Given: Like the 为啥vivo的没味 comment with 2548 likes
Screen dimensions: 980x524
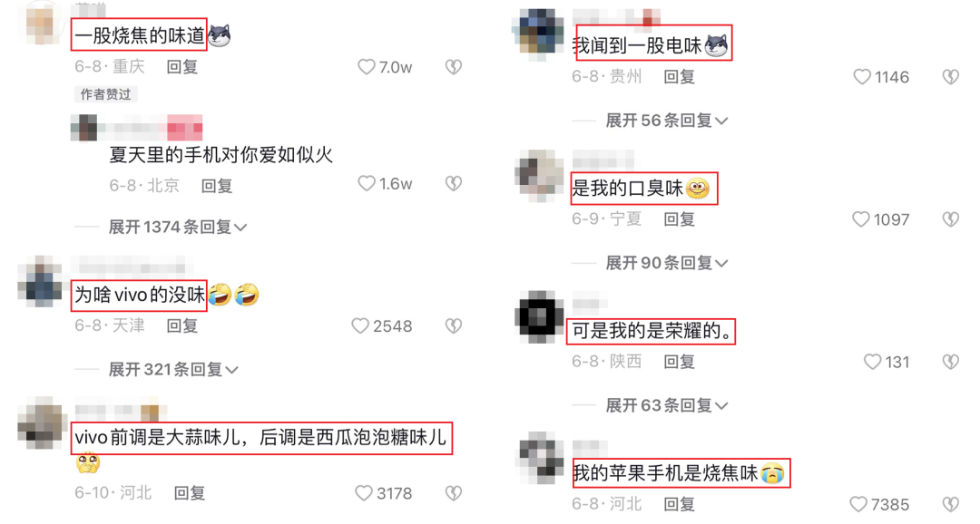Looking at the screenshot, I should (360, 326).
